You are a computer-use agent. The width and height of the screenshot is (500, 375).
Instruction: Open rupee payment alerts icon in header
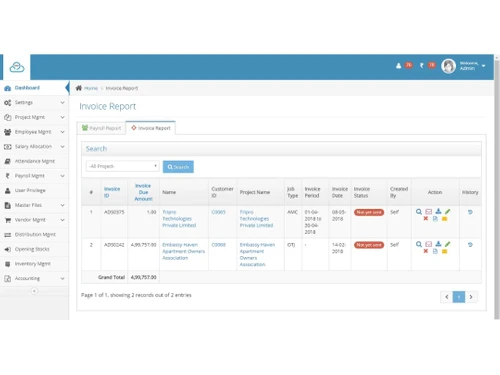(x=422, y=65)
